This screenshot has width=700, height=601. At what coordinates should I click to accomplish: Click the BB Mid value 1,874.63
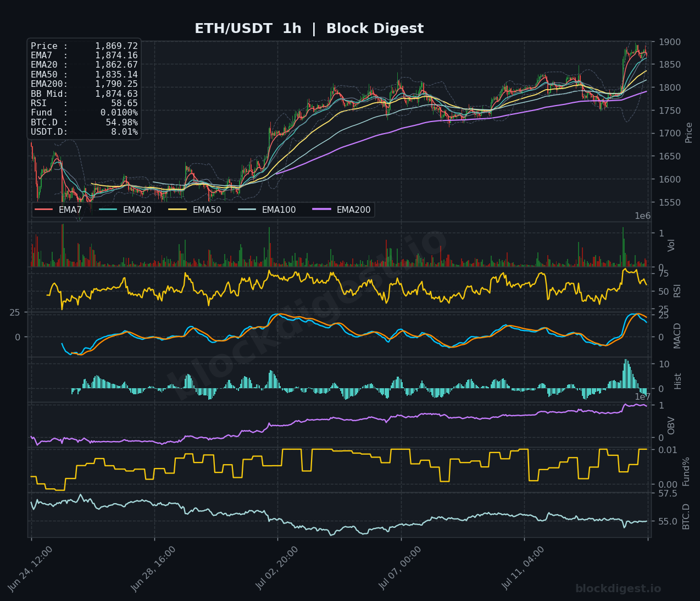pos(116,93)
